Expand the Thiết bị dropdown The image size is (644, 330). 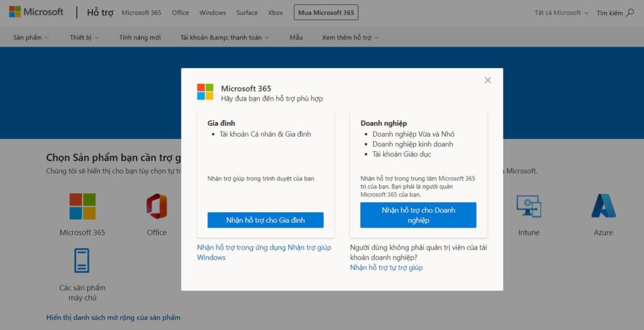point(84,37)
